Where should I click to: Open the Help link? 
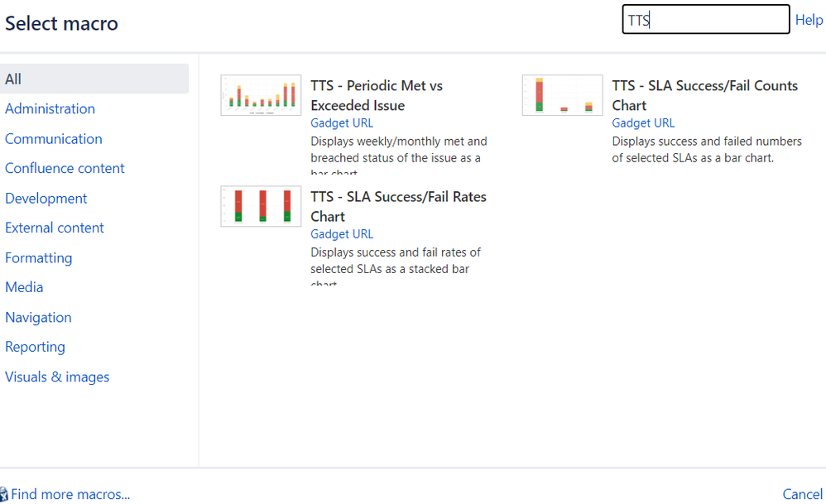(x=809, y=20)
